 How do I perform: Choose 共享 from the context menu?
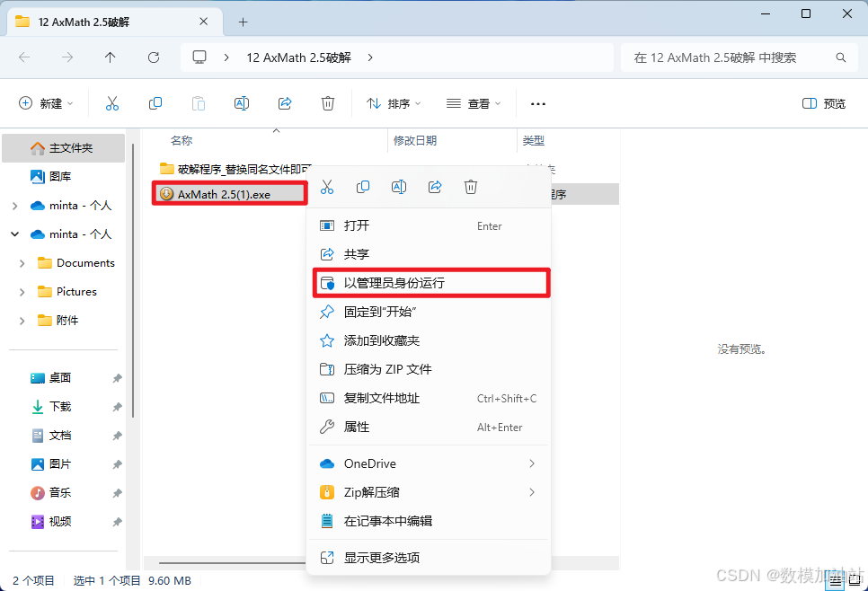pos(429,254)
